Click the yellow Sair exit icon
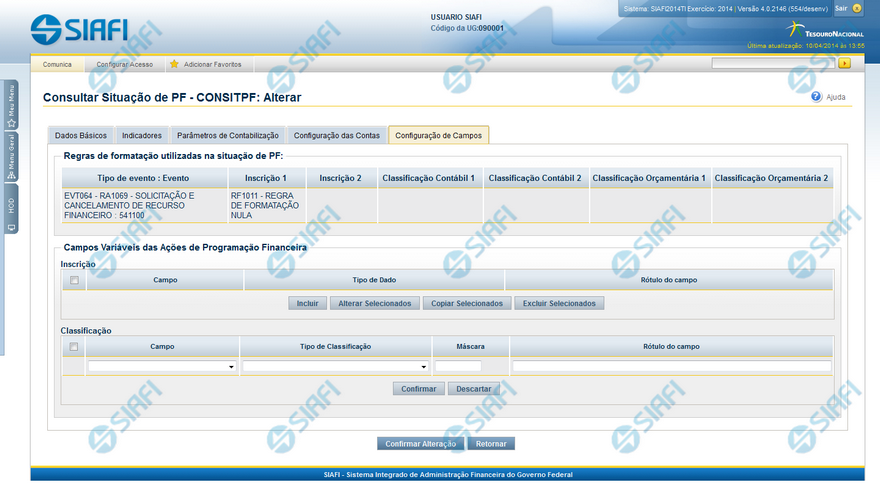Screen dimensions: 880x487 [x=857, y=8]
